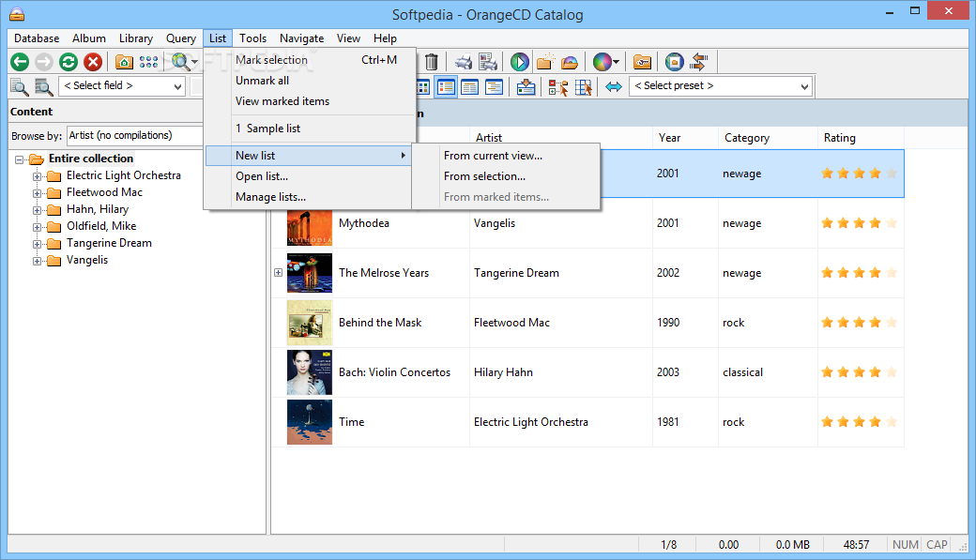Choose View marked items entry
This screenshot has width=976, height=560.
[x=311, y=100]
